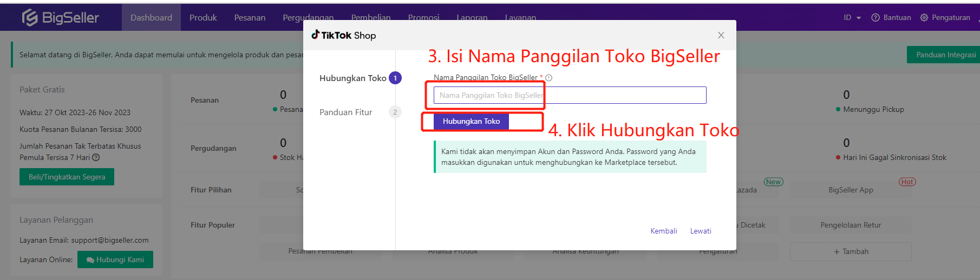The height and width of the screenshot is (280, 980).
Task: Click the Kembali link
Action: [x=664, y=231]
